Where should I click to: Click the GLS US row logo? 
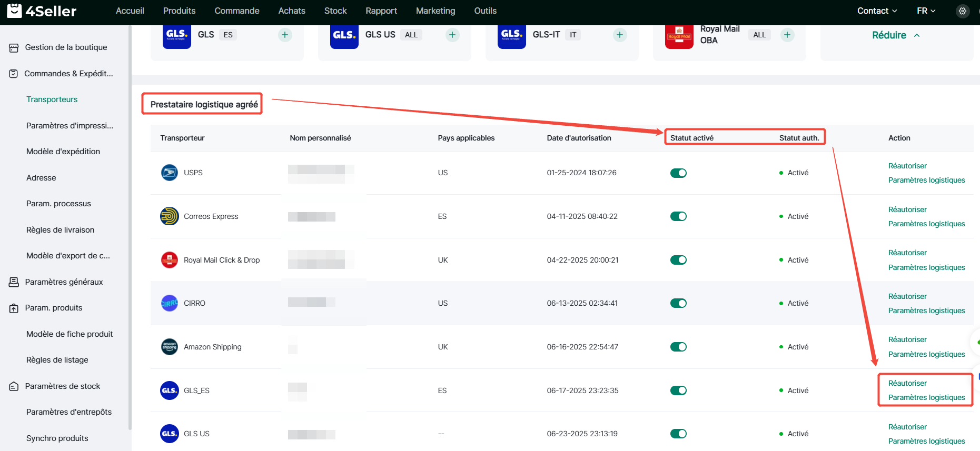pyautogui.click(x=170, y=434)
